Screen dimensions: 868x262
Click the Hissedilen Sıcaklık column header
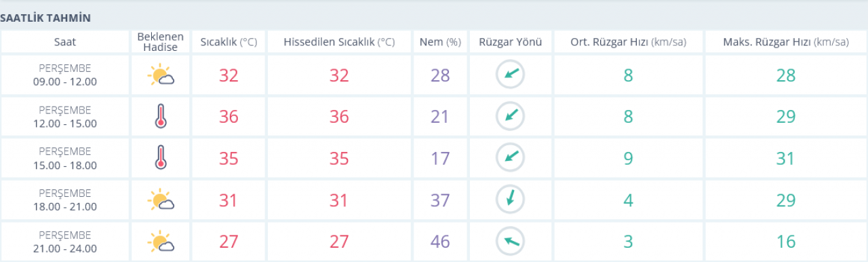pos(339,42)
